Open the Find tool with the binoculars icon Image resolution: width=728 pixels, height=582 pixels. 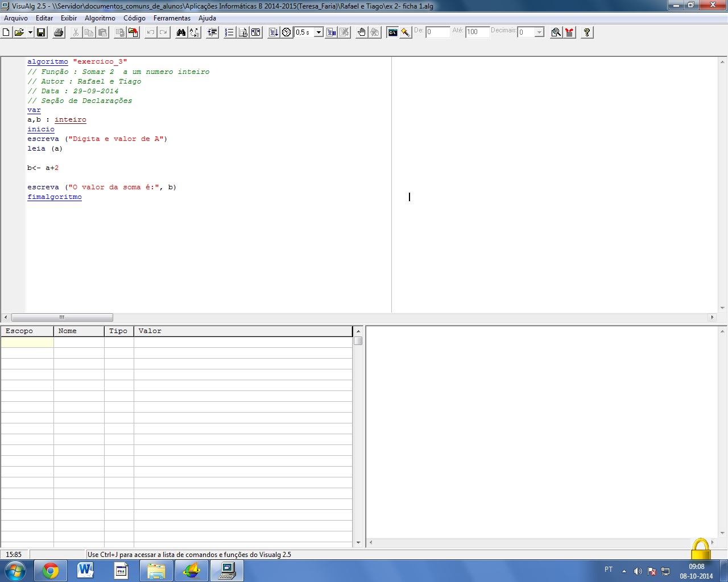(181, 32)
